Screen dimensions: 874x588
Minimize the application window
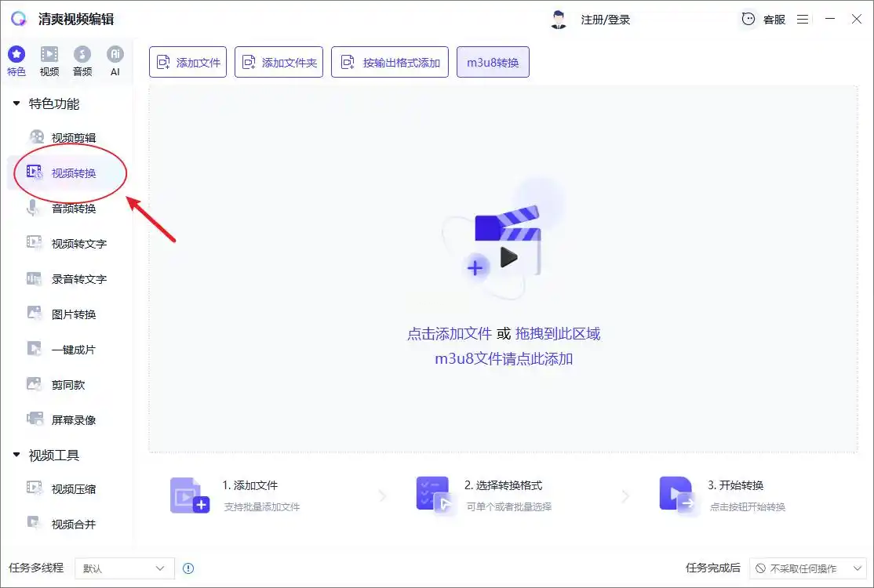tap(830, 19)
